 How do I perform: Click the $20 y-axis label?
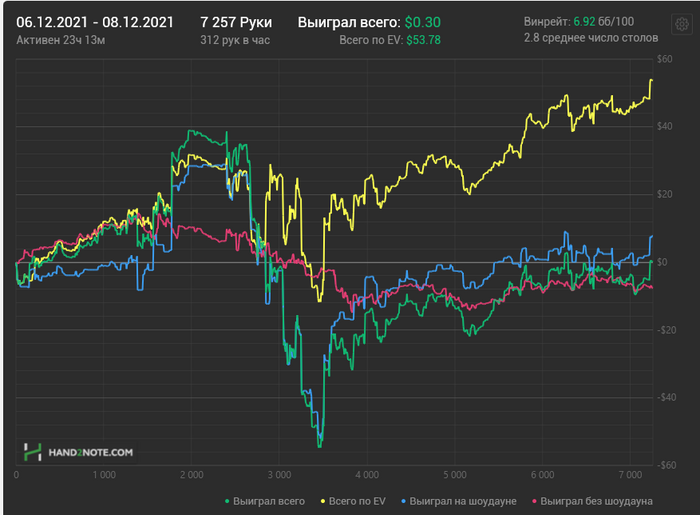pyautogui.click(x=664, y=194)
